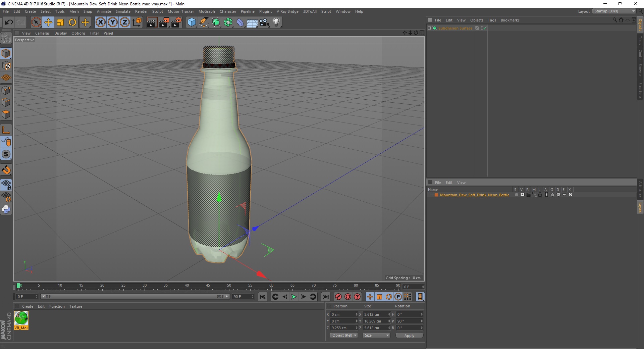Image resolution: width=644 pixels, height=349 pixels.
Task: Click frame 45 on timeline ruler
Action: pyautogui.click(x=208, y=286)
